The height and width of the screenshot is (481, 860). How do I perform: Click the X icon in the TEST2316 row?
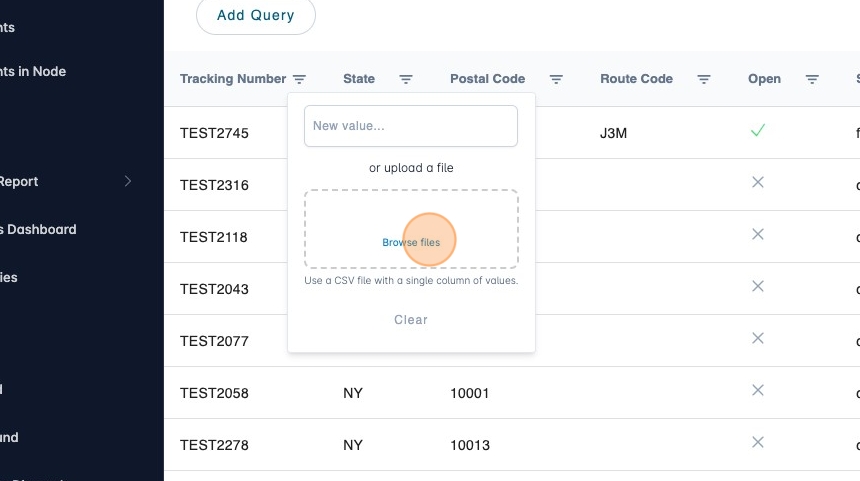(x=758, y=182)
